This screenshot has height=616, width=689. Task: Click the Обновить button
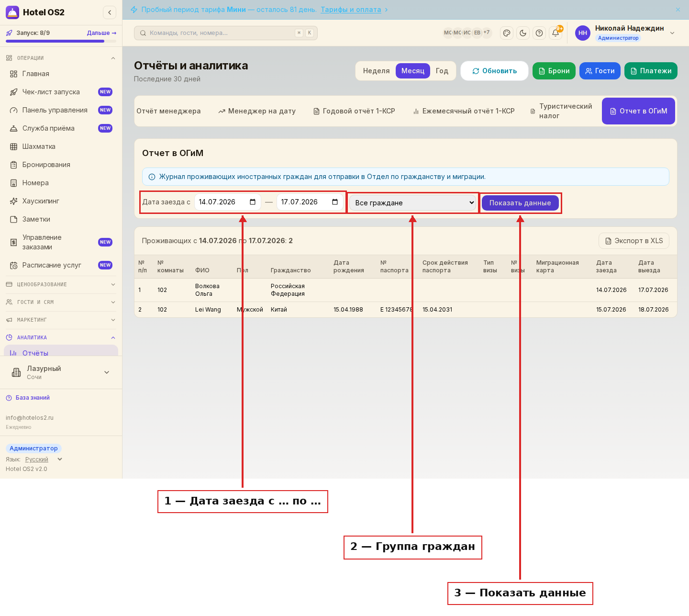(x=494, y=71)
